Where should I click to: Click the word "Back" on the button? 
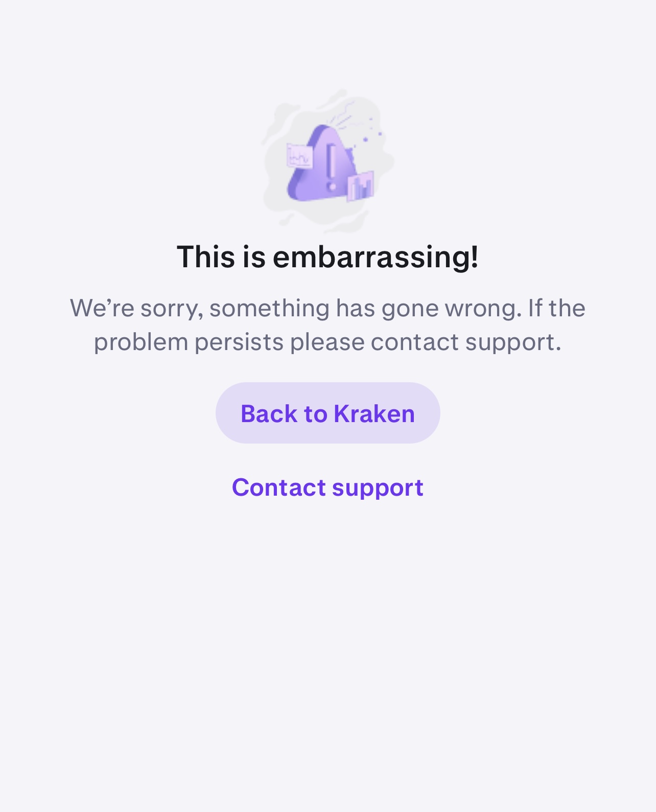(269, 413)
